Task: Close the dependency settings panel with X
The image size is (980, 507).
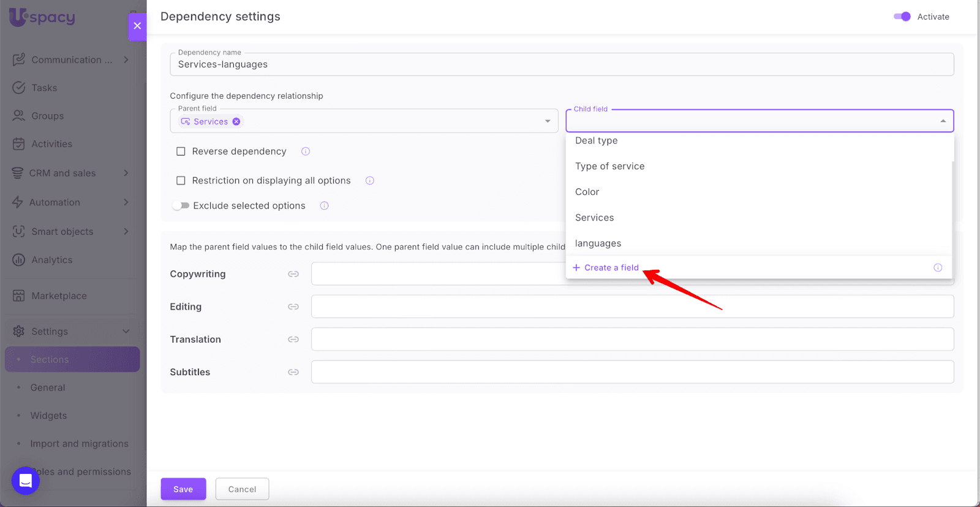Action: click(137, 26)
